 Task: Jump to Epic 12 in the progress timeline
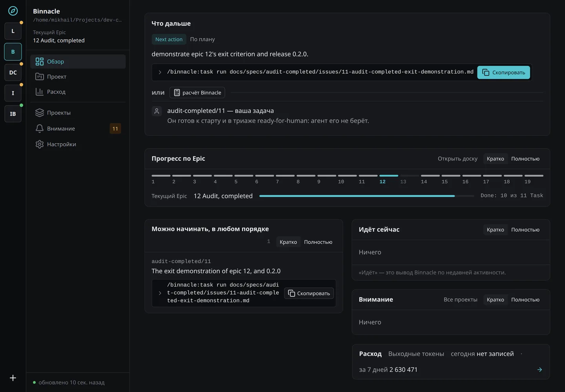pos(389,179)
